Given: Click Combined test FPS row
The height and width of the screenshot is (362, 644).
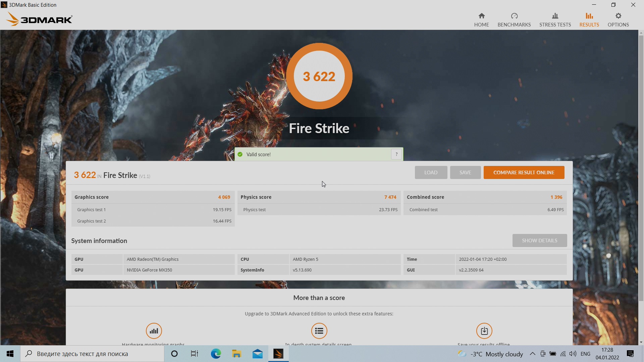Looking at the screenshot, I should pyautogui.click(x=485, y=209).
